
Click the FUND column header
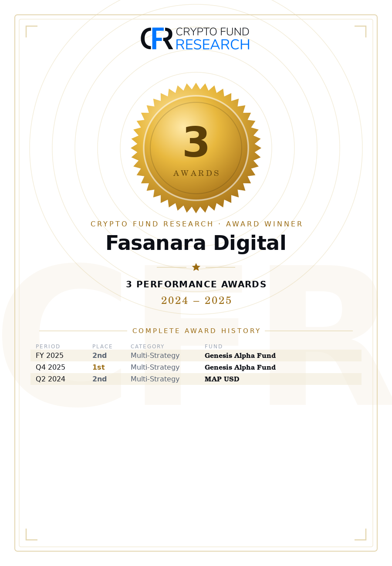click(213, 347)
